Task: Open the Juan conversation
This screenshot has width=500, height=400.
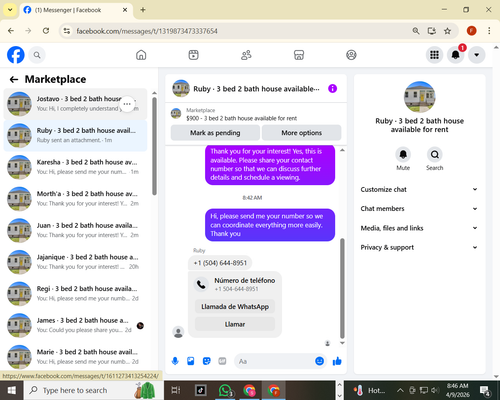Action: pos(75,230)
